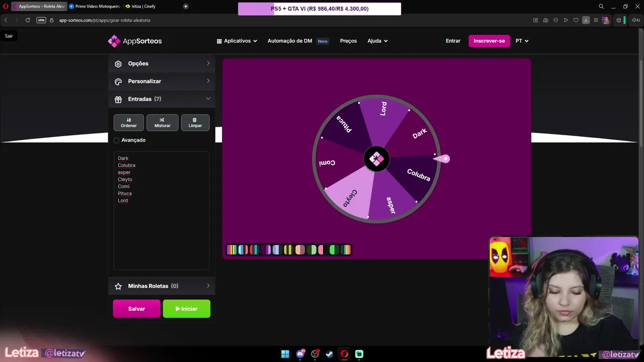Click the Comi entry in the list

(x=124, y=187)
